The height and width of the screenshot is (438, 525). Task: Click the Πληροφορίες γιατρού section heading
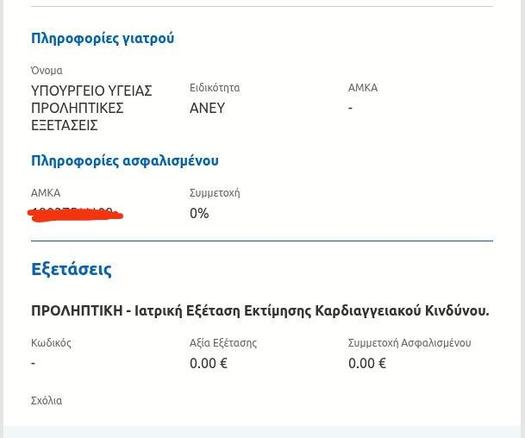[102, 38]
